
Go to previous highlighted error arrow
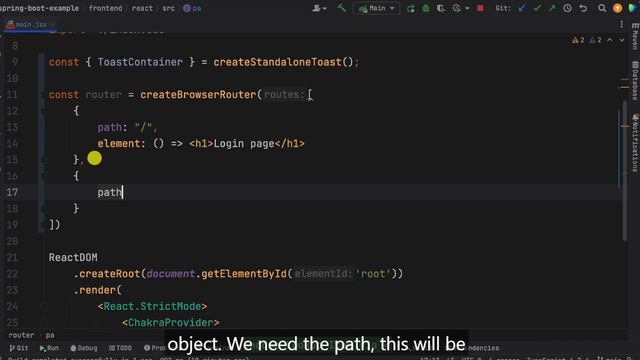610,40
